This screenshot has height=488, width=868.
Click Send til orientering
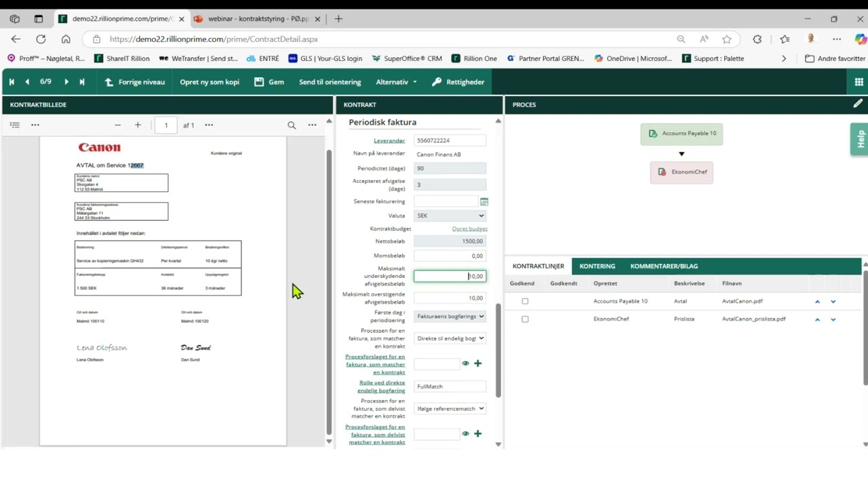[330, 82]
